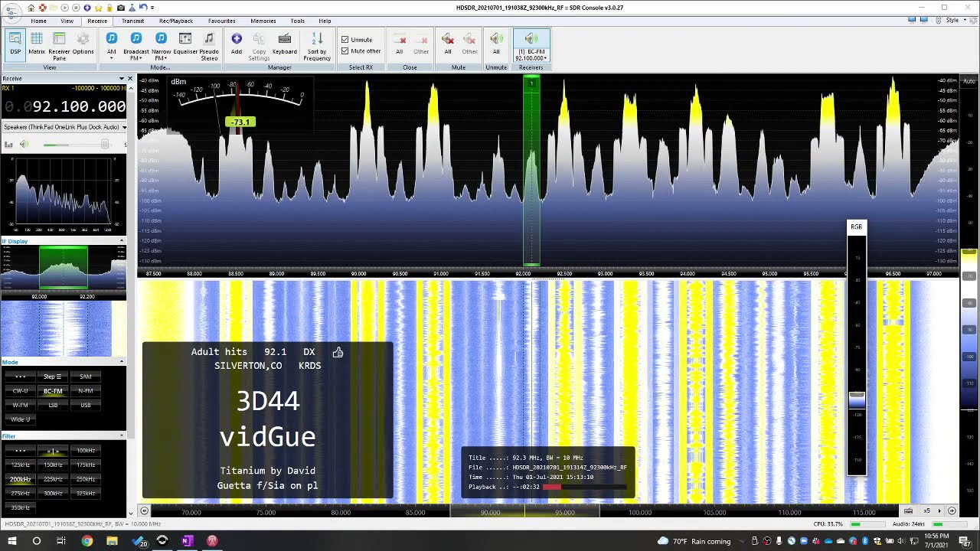
Task: Open the Keyboard manager
Action: click(285, 44)
